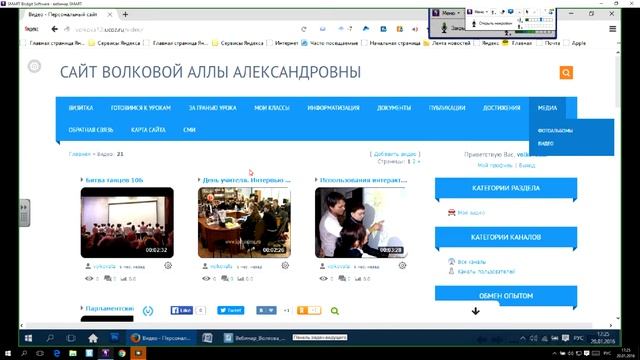Open the 'Часто посещаемые' bookmark
640x360 pixels.
[x=330, y=43]
